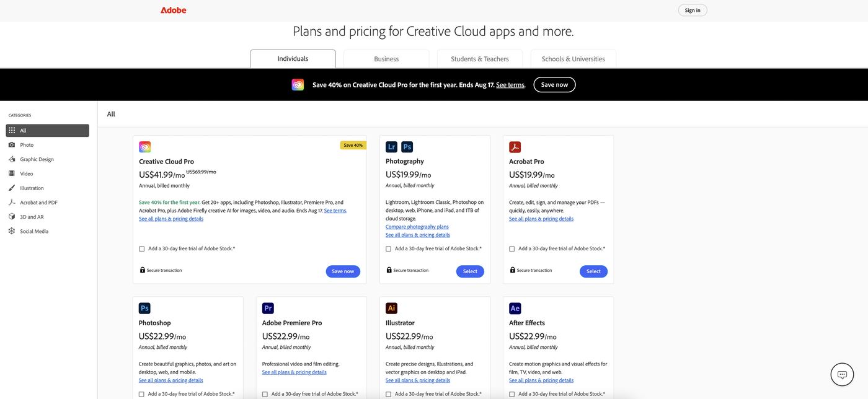
Task: Click lock icon on Creative Cloud Pro card
Action: click(x=143, y=270)
